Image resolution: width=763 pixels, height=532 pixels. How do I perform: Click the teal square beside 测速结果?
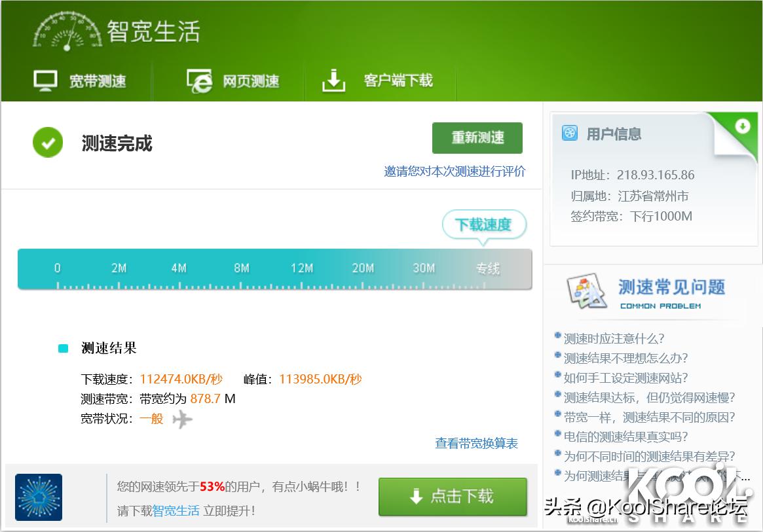[x=63, y=348]
